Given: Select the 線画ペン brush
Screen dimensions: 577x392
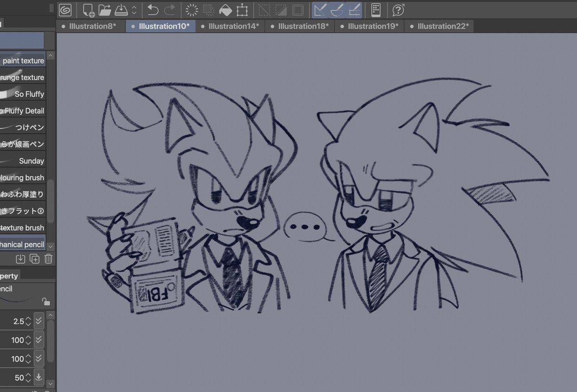Looking at the screenshot, I should 23,144.
